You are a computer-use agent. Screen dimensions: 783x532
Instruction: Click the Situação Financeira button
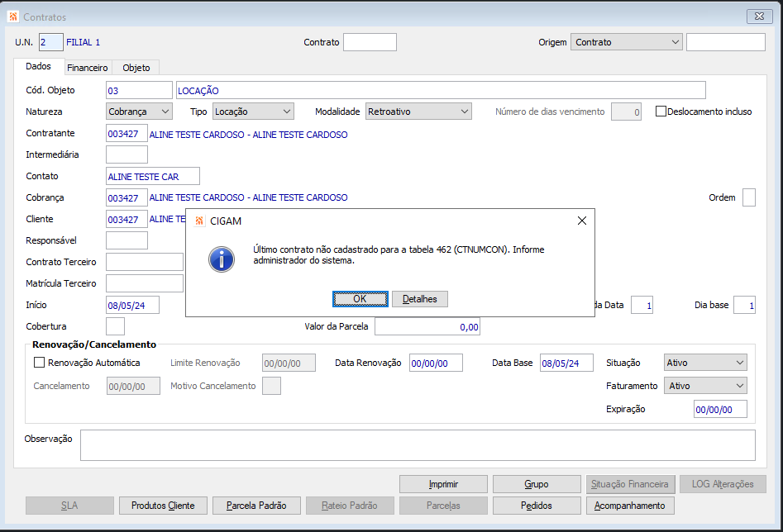(630, 483)
